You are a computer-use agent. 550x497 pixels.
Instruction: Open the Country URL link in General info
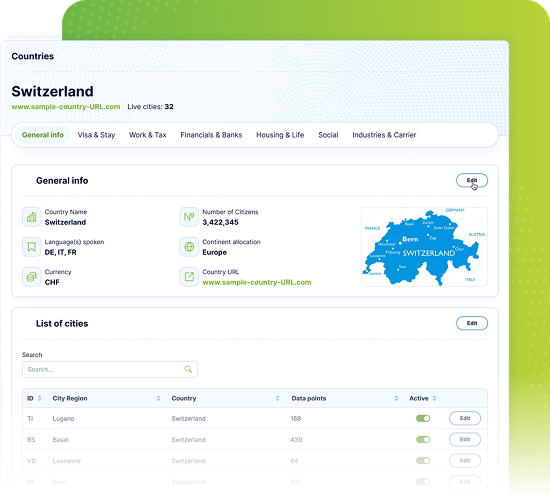point(257,282)
